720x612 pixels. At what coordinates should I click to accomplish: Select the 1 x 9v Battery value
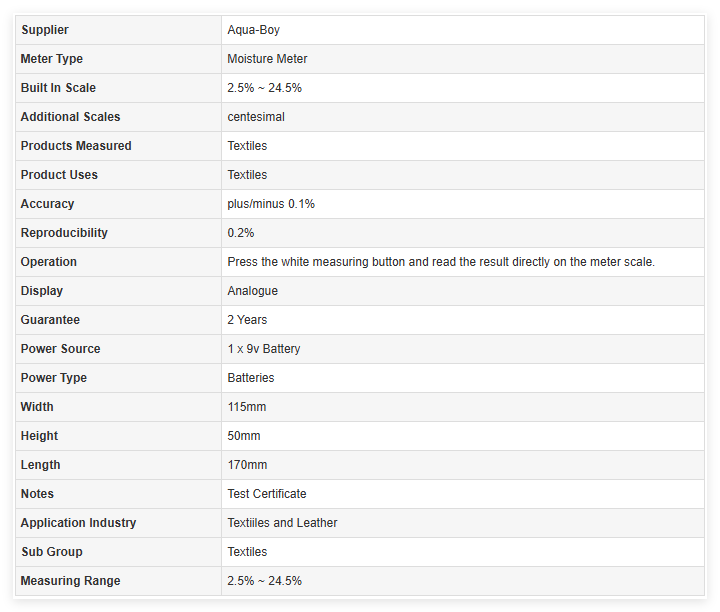(x=264, y=349)
